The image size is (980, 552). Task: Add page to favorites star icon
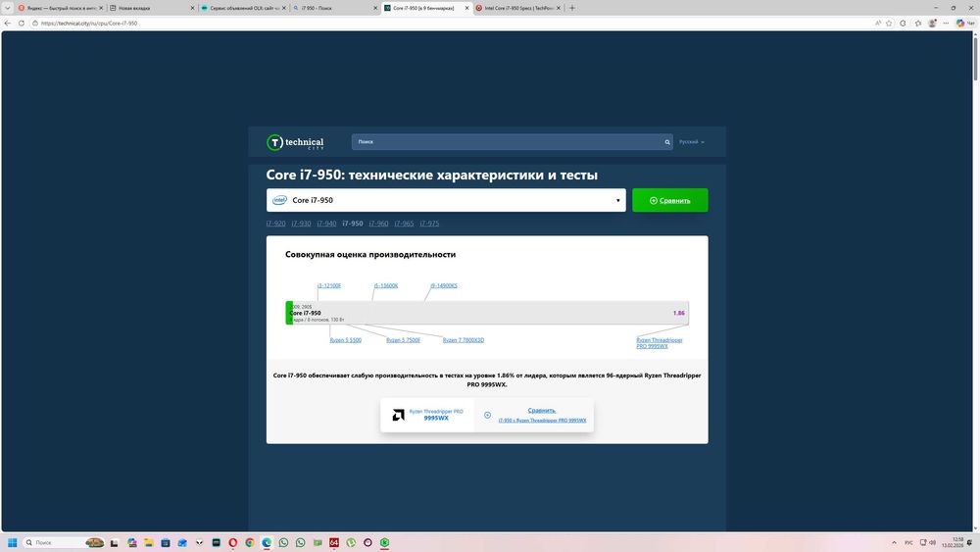point(889,24)
